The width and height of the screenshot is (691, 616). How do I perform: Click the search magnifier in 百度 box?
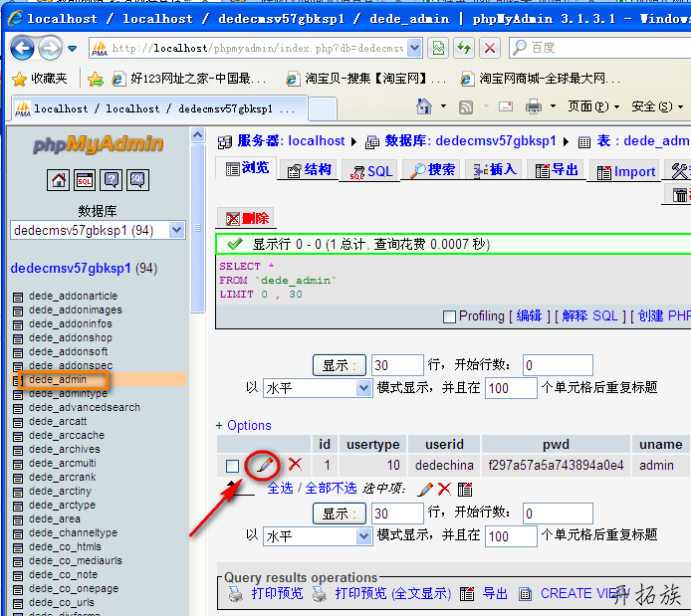tap(520, 47)
